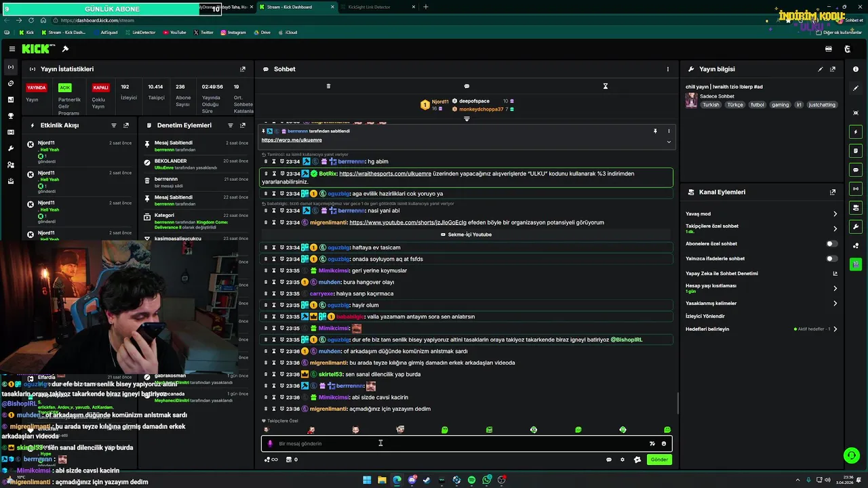Open the hamburger menu beside KICK logo
Viewport: 868px width, 488px height.
coord(12,49)
